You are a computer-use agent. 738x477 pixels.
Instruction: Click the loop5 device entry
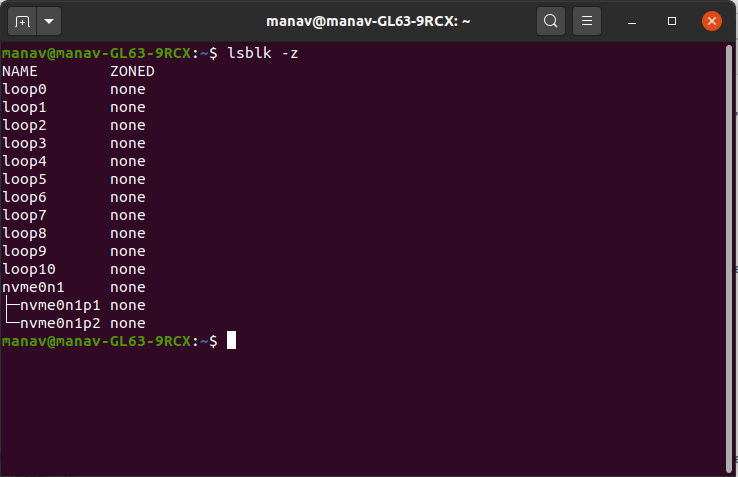tap(24, 179)
